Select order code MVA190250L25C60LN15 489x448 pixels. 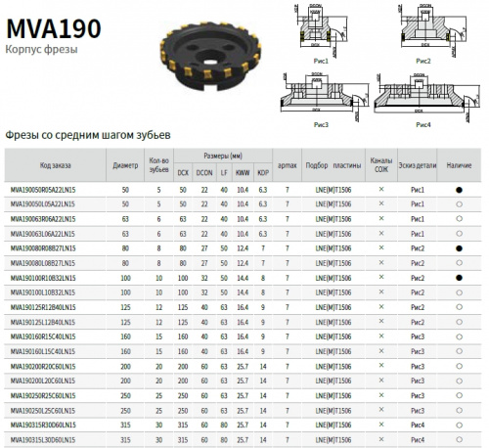pyautogui.click(x=42, y=411)
